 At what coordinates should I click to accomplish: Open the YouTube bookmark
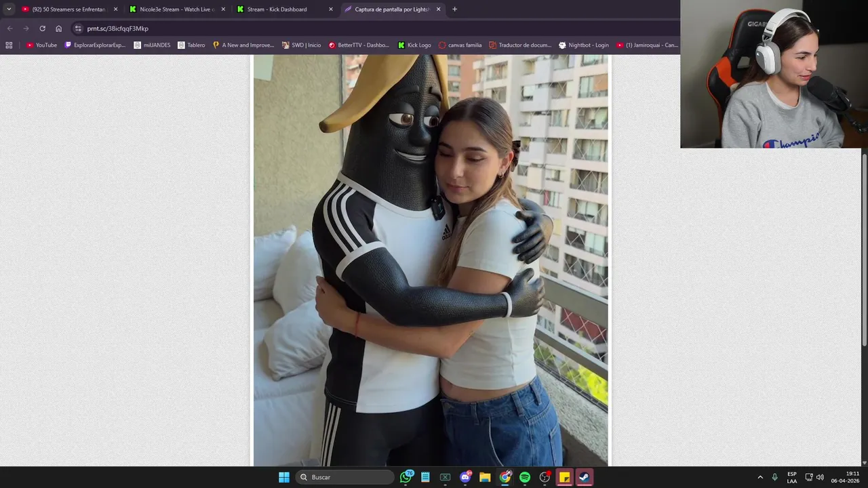click(41, 45)
